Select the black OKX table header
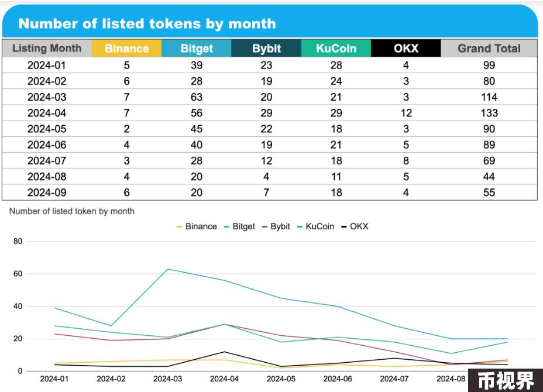543x392 pixels. point(406,48)
